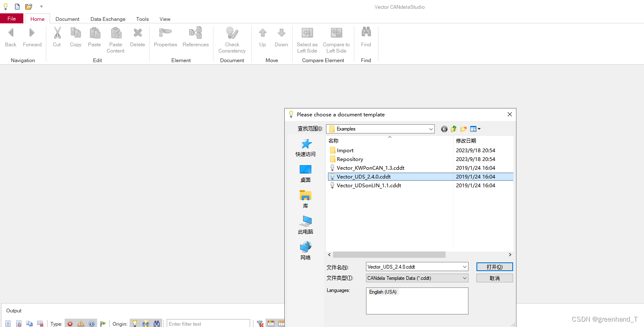Click the clear table icon in Output toolbar
The image size is (644, 327).
point(40,324)
